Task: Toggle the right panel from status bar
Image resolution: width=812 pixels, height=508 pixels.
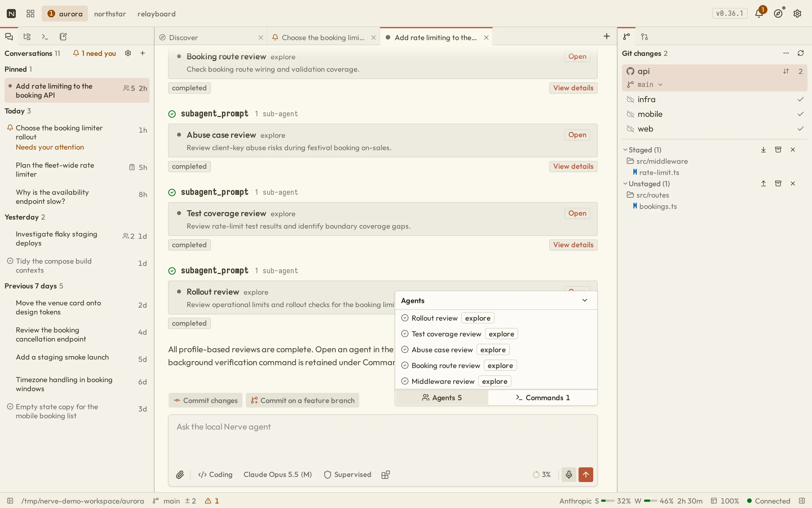Action: [x=802, y=501]
